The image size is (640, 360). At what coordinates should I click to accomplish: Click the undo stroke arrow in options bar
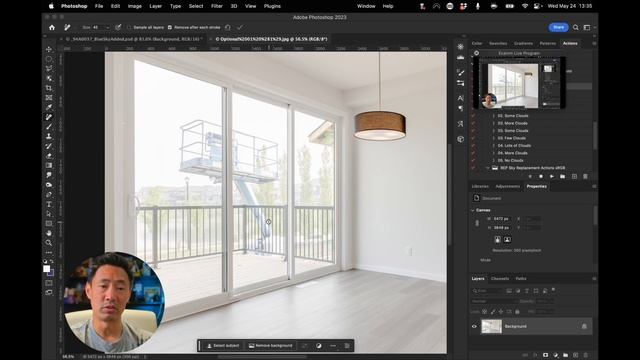(228, 27)
